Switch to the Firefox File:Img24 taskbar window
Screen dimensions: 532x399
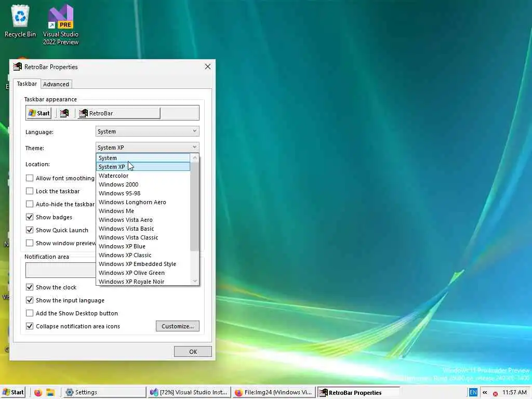coord(274,392)
